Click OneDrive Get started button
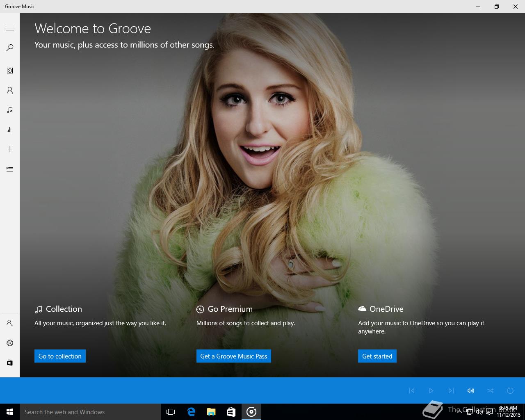The width and height of the screenshot is (525, 420). (x=377, y=356)
